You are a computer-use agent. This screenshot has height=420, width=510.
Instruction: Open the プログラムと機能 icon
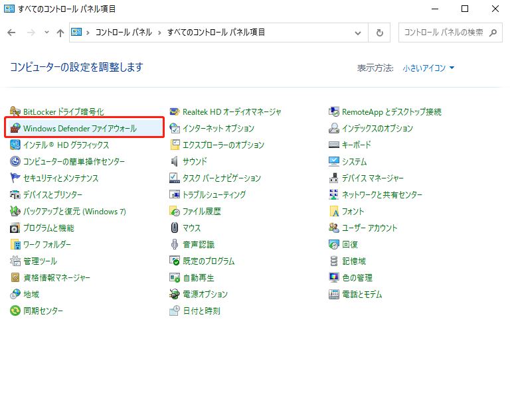pyautogui.click(x=15, y=228)
